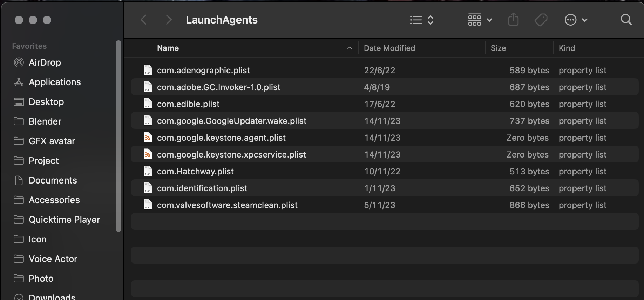The image size is (644, 300).
Task: Open the ellipsis Action menu dropdown
Action: (576, 20)
